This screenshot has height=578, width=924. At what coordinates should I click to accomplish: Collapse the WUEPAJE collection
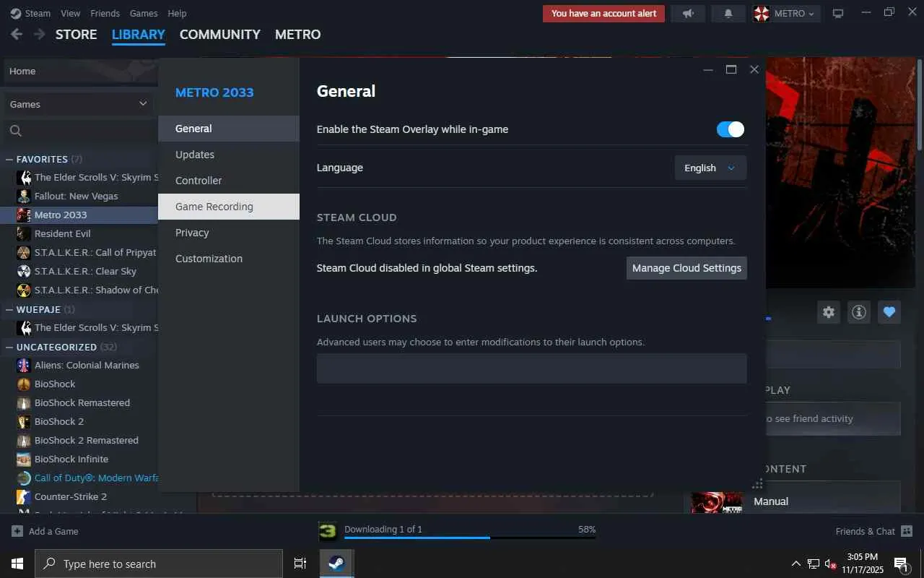coord(9,309)
